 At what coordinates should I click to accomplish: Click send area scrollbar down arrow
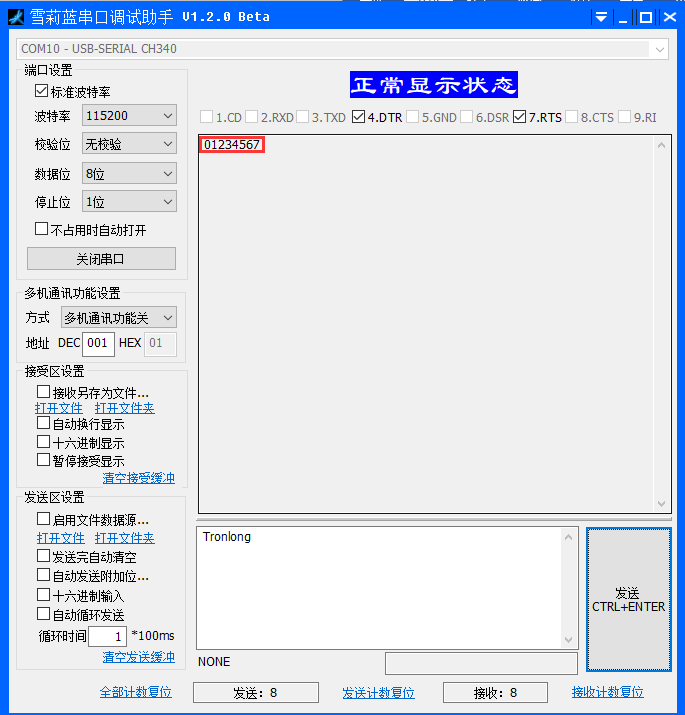coord(568,639)
